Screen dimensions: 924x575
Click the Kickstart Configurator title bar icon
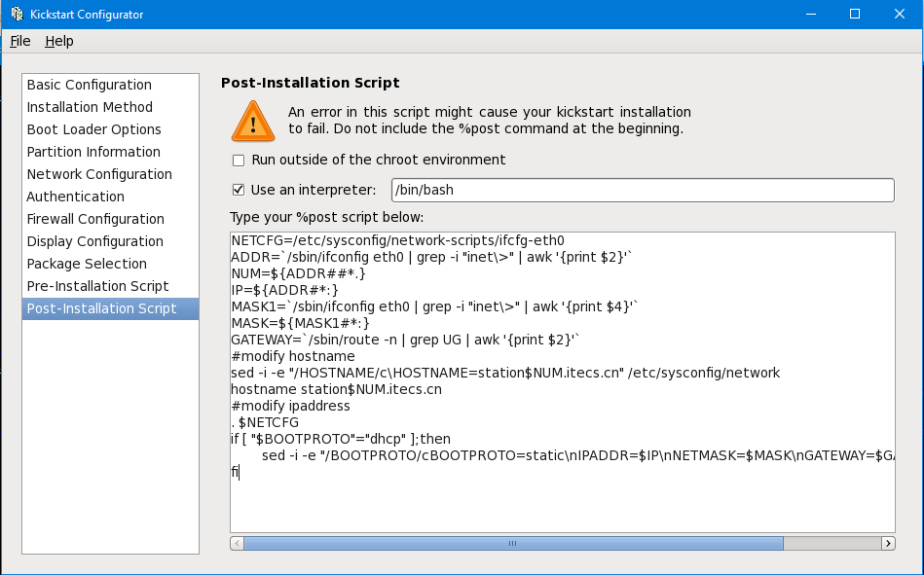pyautogui.click(x=18, y=14)
